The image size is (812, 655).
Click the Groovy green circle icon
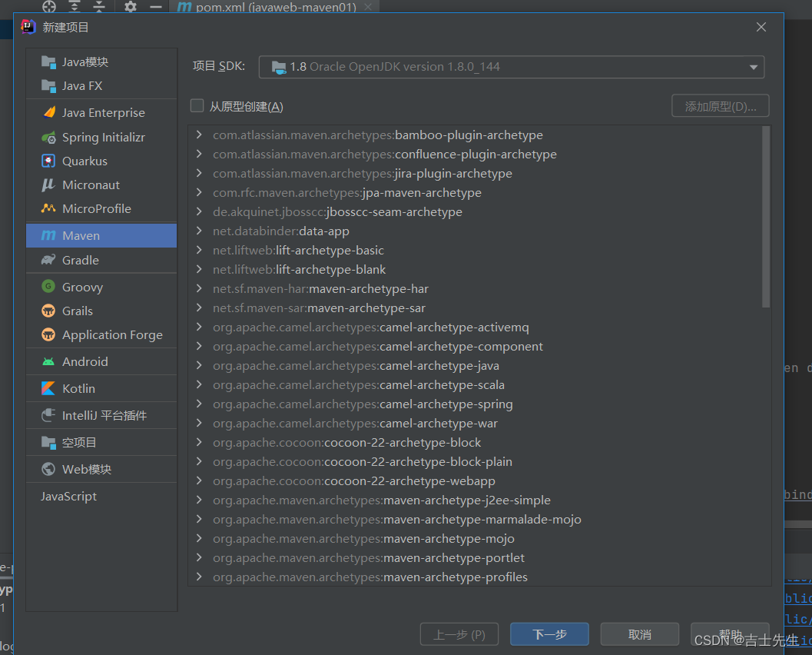click(48, 287)
